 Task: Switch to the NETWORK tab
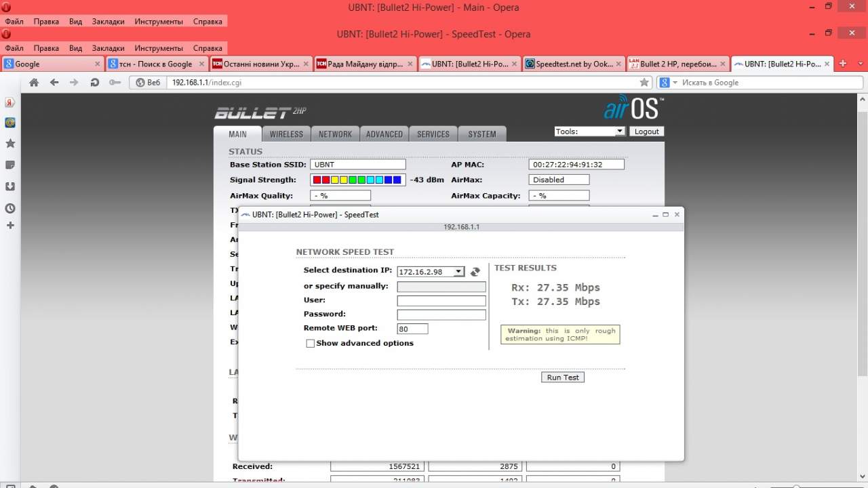pos(335,134)
